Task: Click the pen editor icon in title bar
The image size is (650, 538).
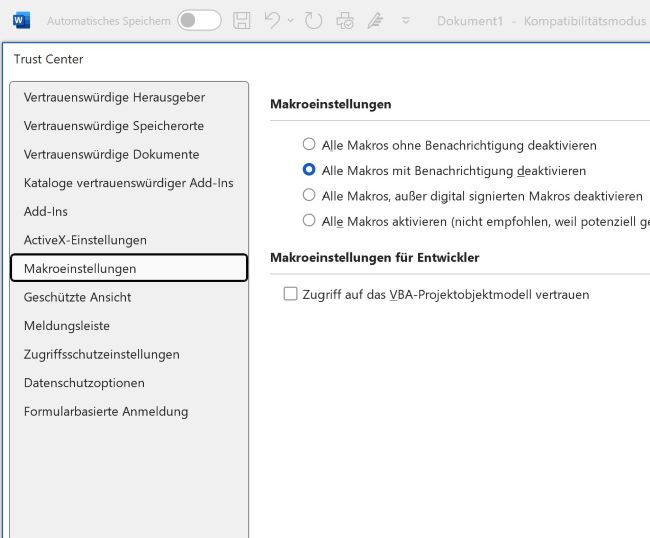Action: tap(375, 20)
